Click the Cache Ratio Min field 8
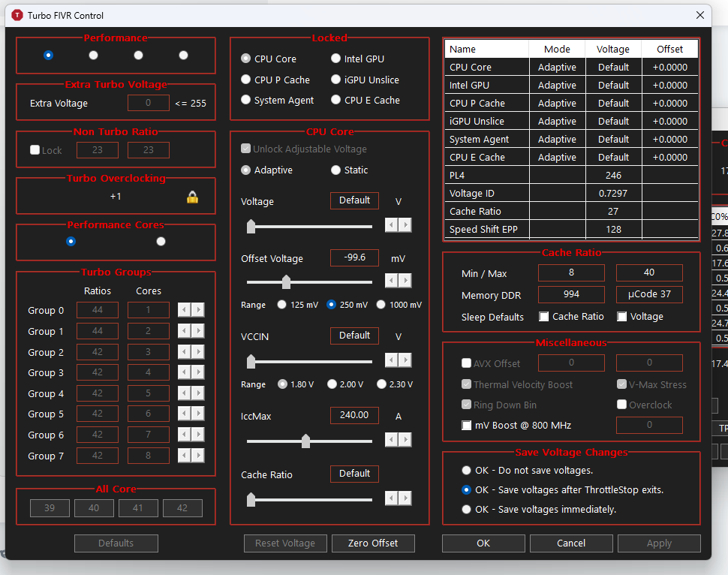 click(x=571, y=272)
